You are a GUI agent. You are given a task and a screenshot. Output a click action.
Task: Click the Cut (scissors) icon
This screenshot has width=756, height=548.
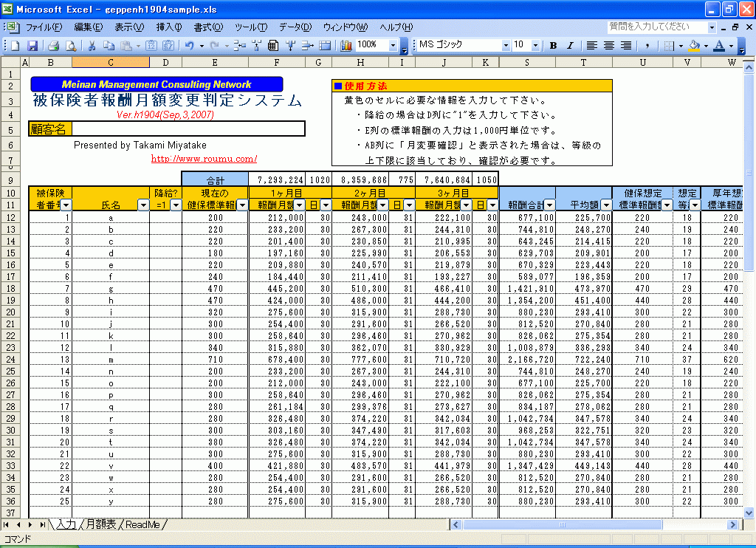tap(91, 45)
